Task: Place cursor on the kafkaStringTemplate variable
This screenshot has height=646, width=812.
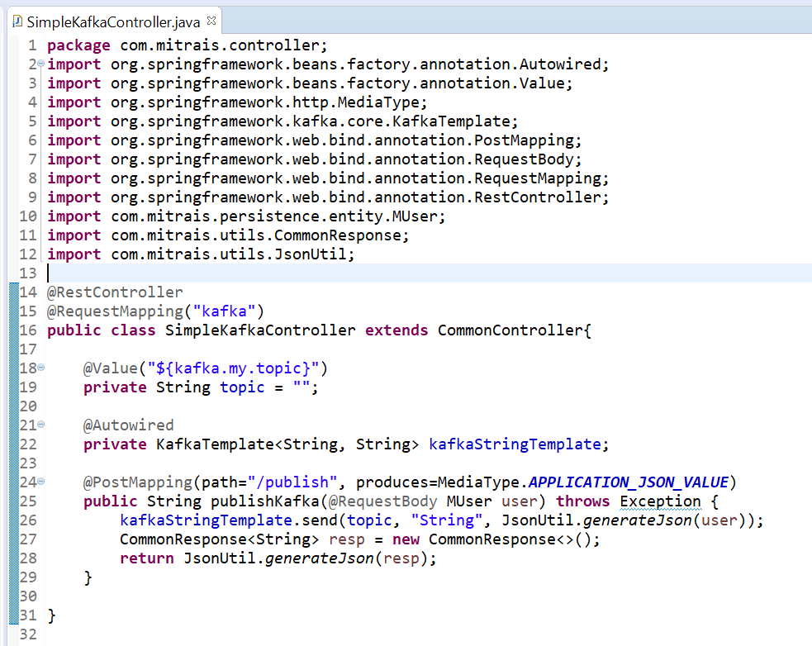Action: (515, 444)
